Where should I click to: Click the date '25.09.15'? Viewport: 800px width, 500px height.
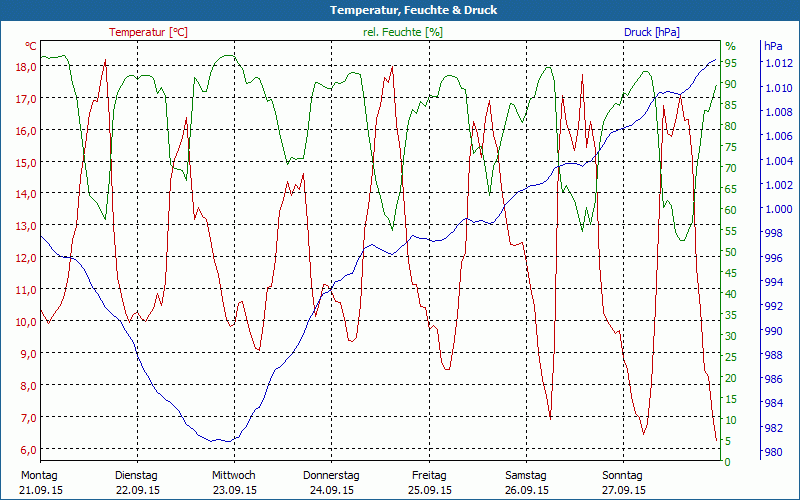pyautogui.click(x=430, y=490)
